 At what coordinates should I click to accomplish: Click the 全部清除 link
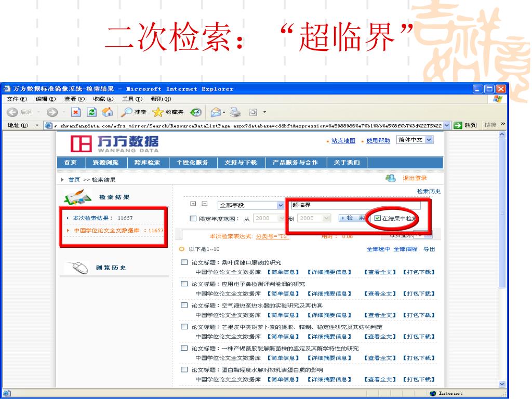[405, 249]
